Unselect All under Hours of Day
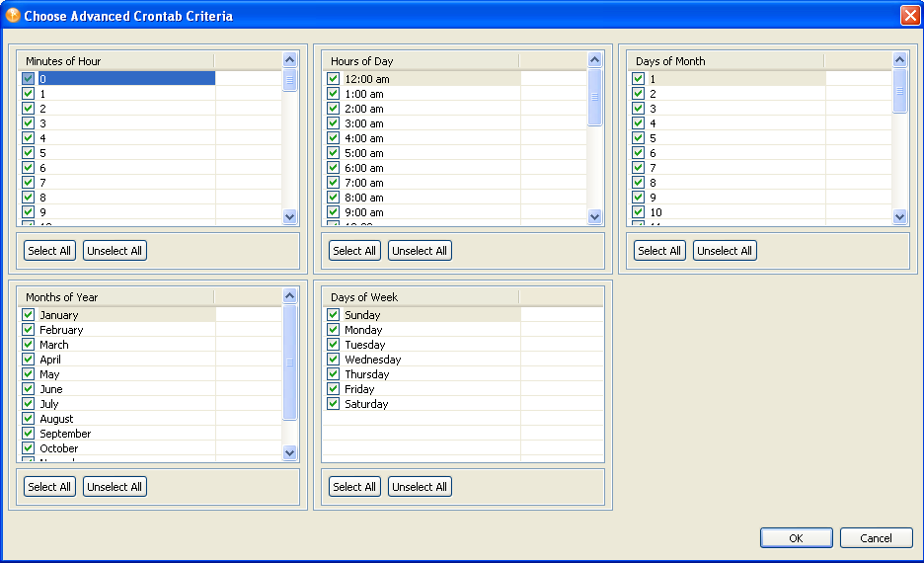This screenshot has width=924, height=563. coord(420,251)
